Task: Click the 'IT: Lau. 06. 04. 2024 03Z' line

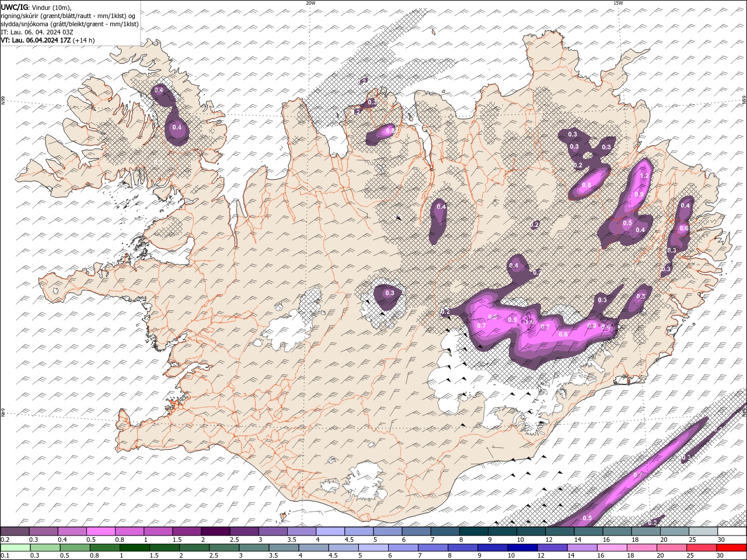Action: (37, 32)
